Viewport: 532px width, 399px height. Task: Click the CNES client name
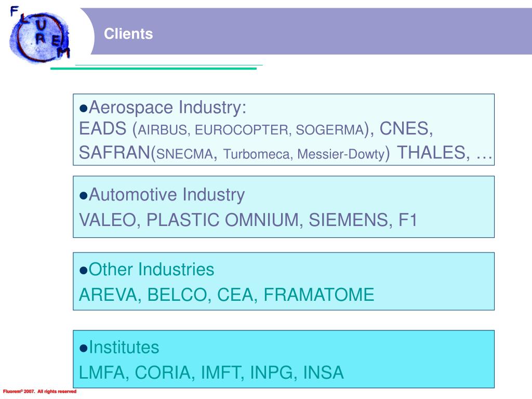tap(406, 129)
